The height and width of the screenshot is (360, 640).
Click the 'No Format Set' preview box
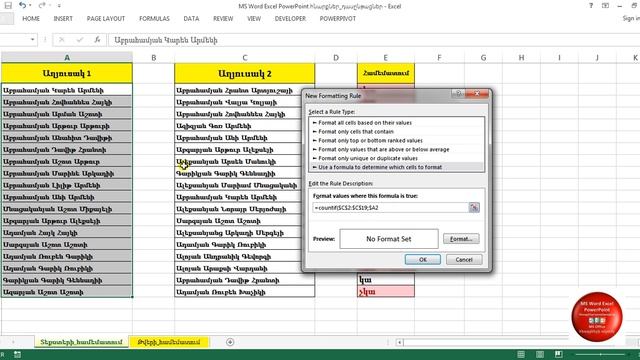pos(389,239)
